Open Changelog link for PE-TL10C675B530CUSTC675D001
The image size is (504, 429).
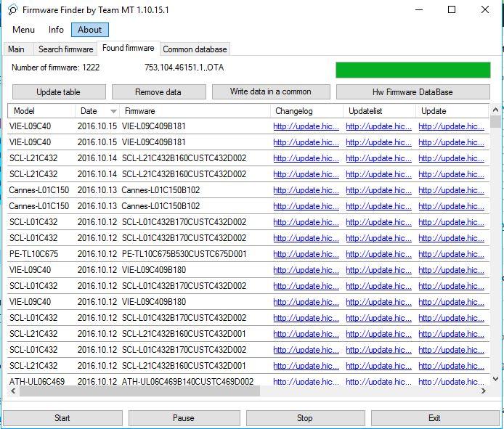pos(306,254)
